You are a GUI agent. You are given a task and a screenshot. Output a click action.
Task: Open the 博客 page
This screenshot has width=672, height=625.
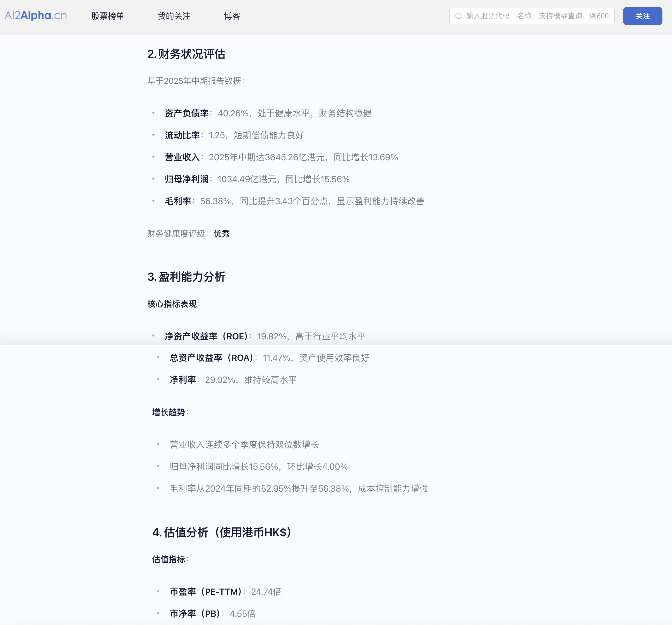[232, 16]
